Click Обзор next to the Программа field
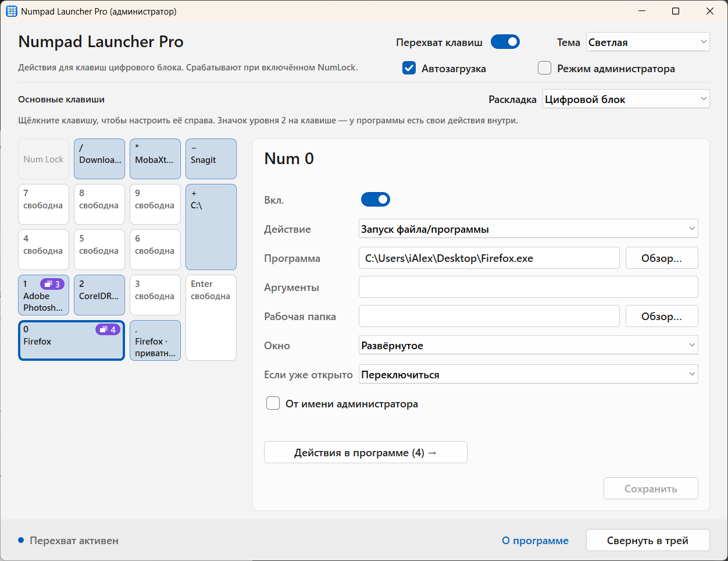 (x=662, y=258)
